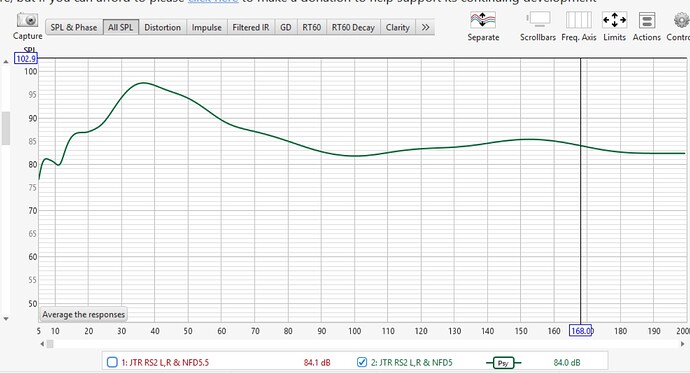The width and height of the screenshot is (690, 373).
Task: Open the Limits dialog icon
Action: point(614,20)
